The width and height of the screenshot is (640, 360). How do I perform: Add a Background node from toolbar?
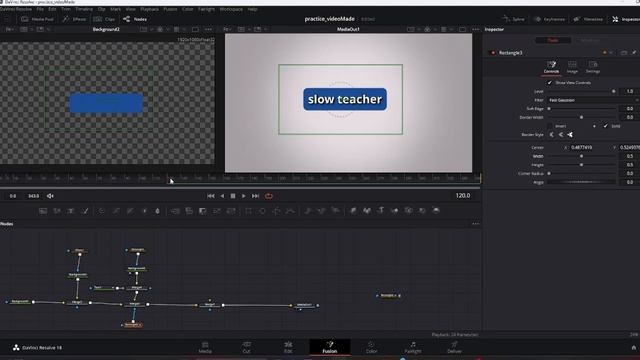[x=43, y=211]
